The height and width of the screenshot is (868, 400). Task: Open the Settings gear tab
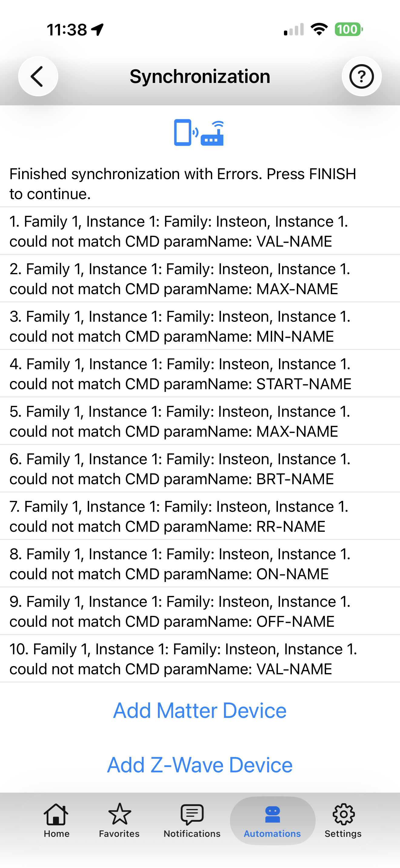coord(343,821)
